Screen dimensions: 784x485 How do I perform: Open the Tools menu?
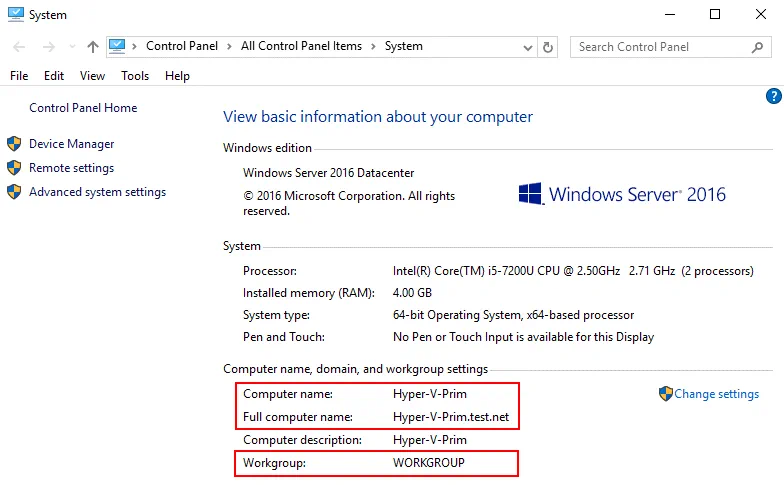pos(135,76)
